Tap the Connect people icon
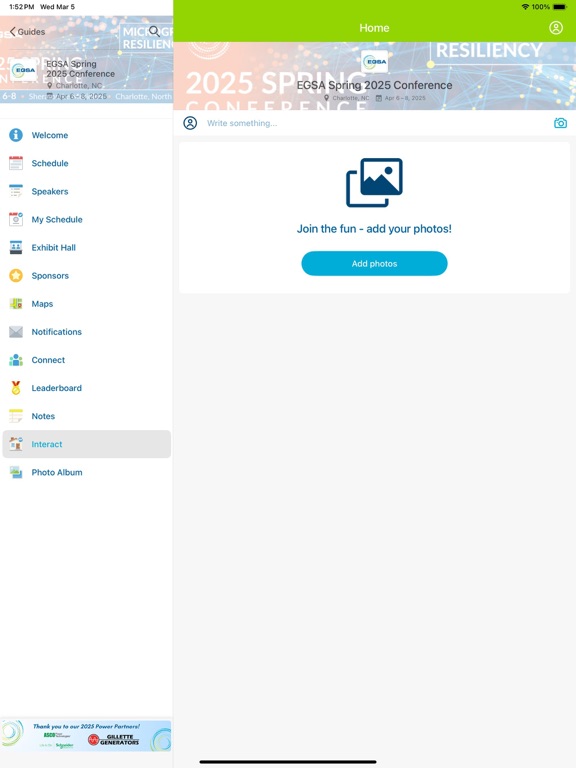 pyautogui.click(x=16, y=360)
